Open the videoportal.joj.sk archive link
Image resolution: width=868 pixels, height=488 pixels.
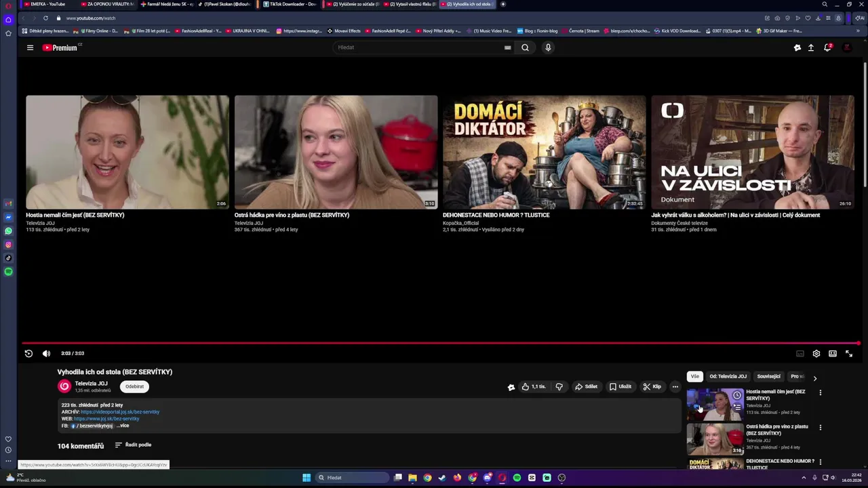[120, 411]
